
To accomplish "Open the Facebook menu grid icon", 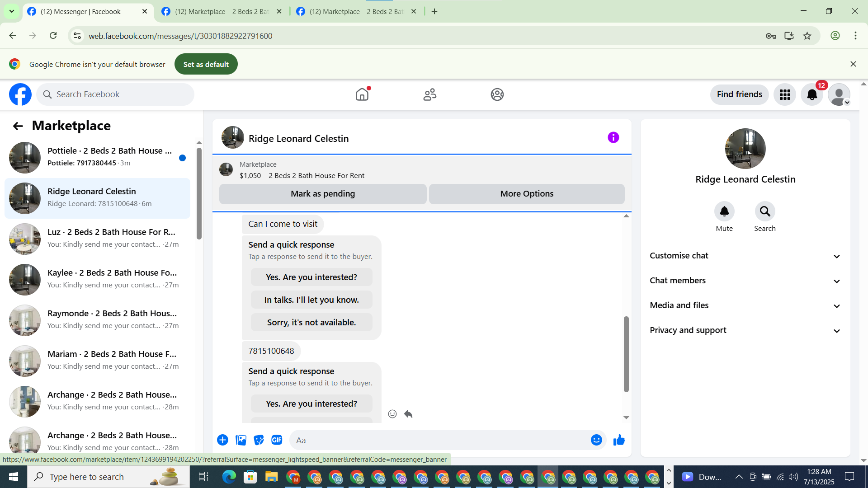I will (x=785, y=94).
